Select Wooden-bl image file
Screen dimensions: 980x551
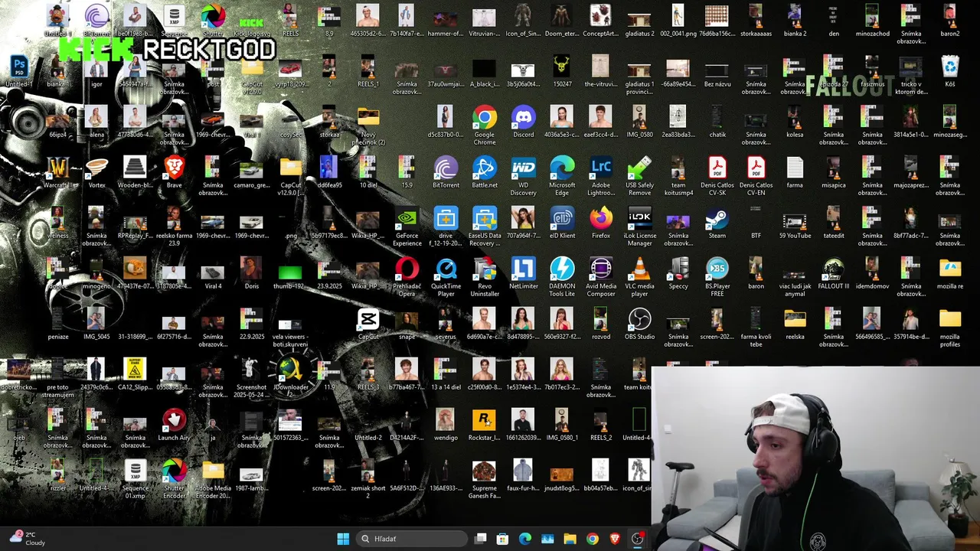[135, 173]
